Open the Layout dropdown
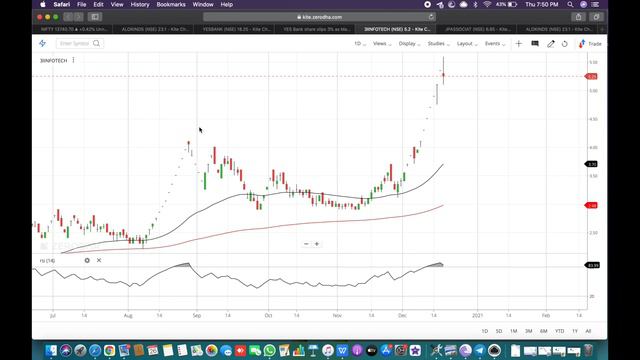The image size is (640, 360). coord(467,44)
